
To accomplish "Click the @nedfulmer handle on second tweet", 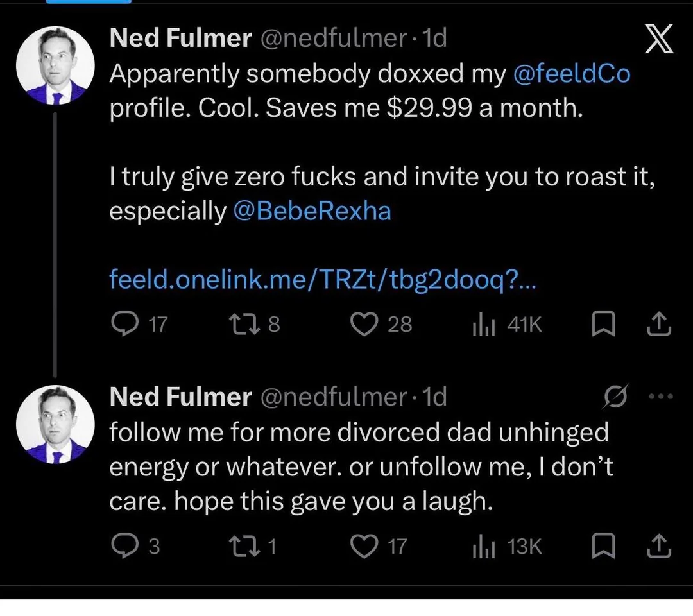I will (332, 398).
